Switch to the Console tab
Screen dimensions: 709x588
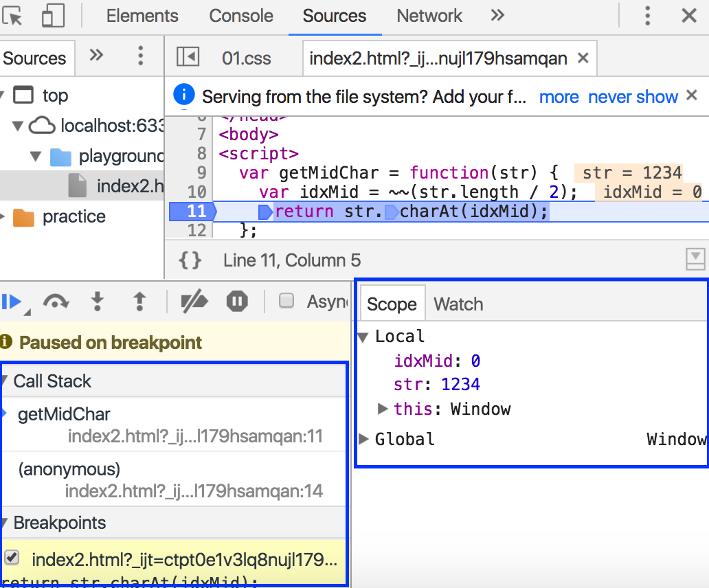point(241,16)
